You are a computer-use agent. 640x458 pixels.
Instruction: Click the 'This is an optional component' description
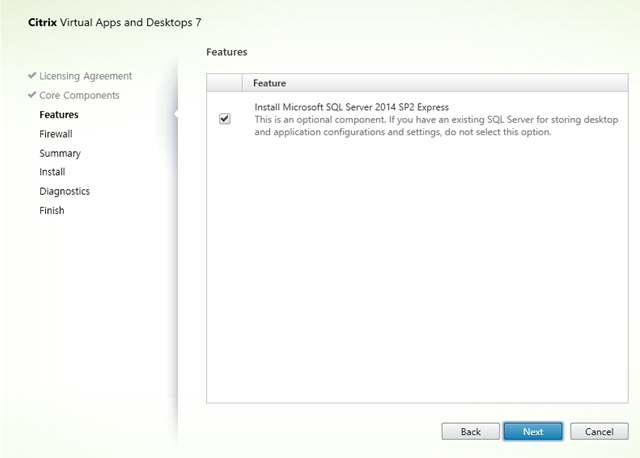coord(436,126)
